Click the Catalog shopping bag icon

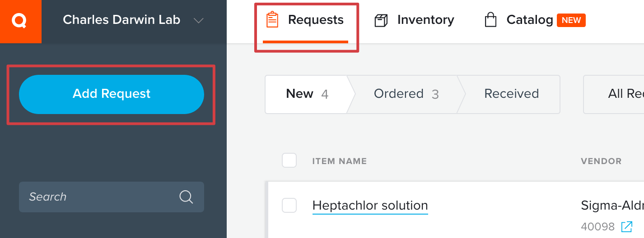(490, 20)
